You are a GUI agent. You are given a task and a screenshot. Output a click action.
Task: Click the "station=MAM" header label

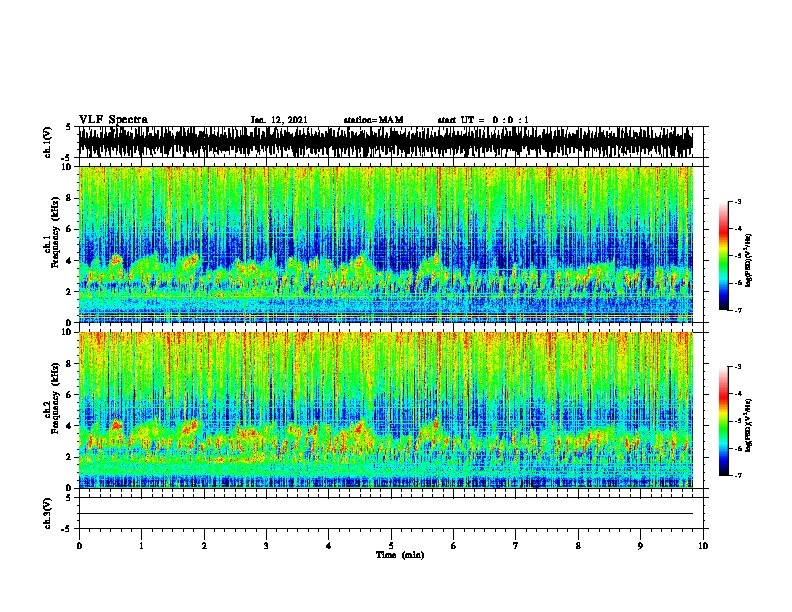pyautogui.click(x=373, y=120)
